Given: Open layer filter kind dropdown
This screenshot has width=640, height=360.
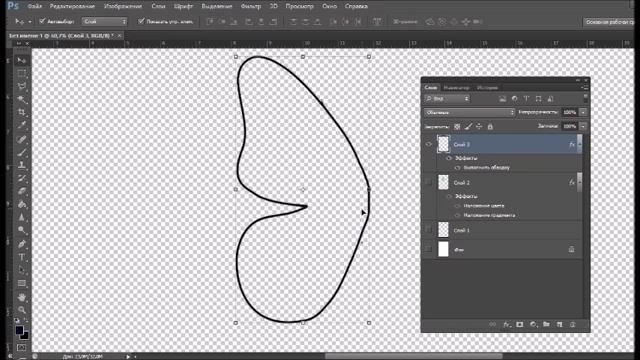Looking at the screenshot, I should point(447,99).
